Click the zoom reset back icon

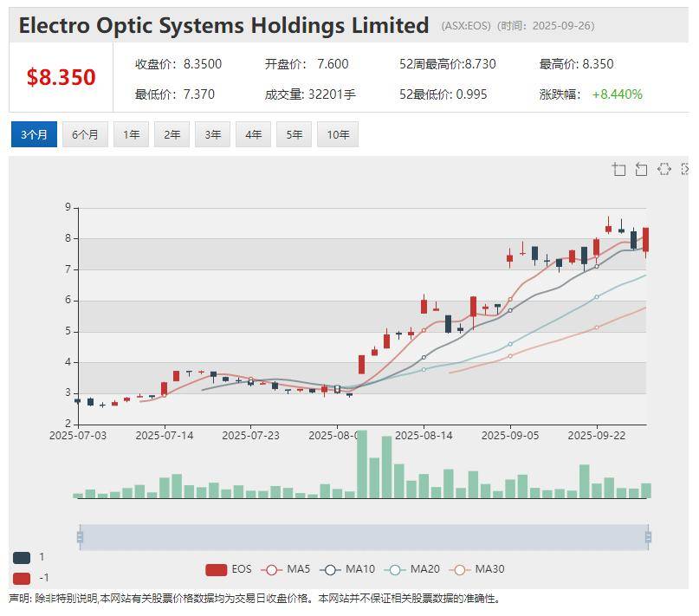(x=641, y=169)
